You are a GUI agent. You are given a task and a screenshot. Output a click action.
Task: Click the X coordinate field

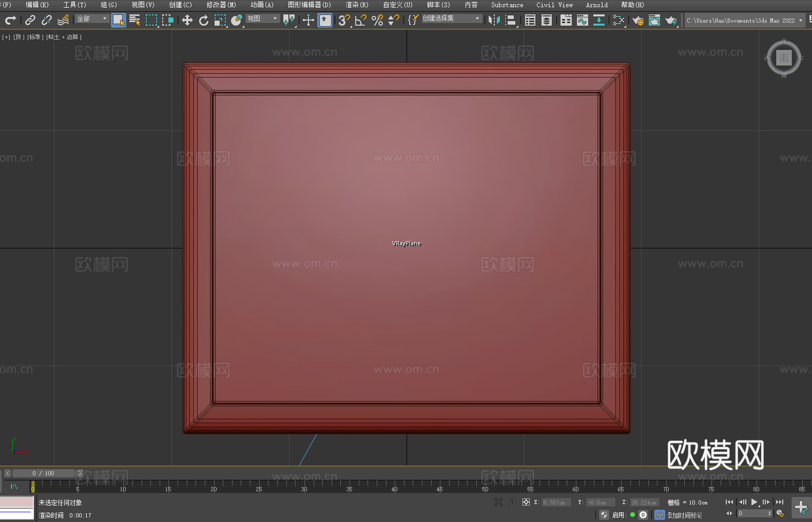pos(556,502)
